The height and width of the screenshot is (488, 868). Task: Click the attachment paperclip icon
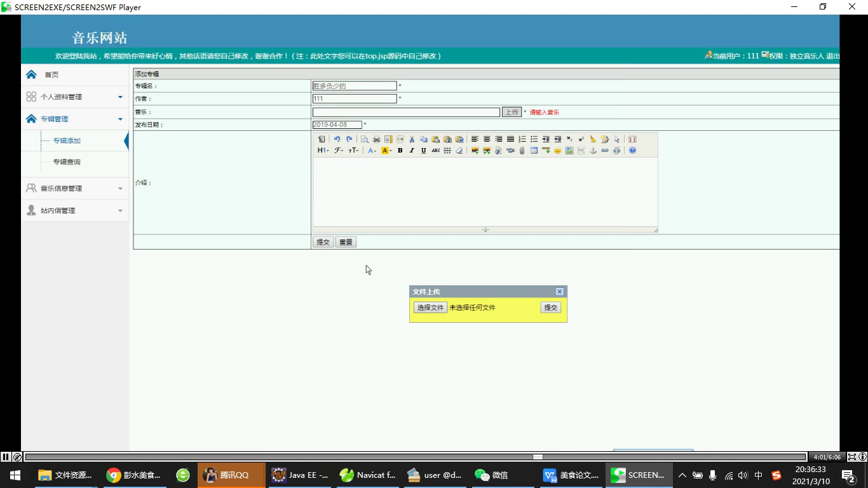point(522,151)
